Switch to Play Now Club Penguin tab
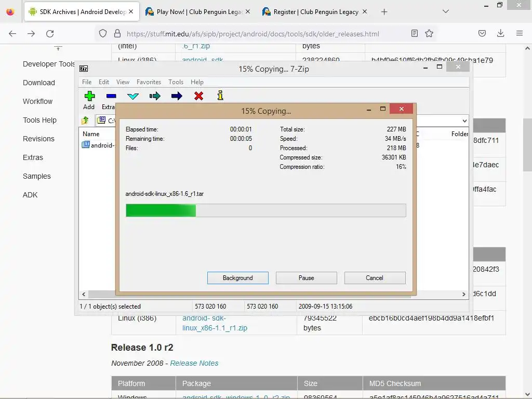 coord(199,12)
